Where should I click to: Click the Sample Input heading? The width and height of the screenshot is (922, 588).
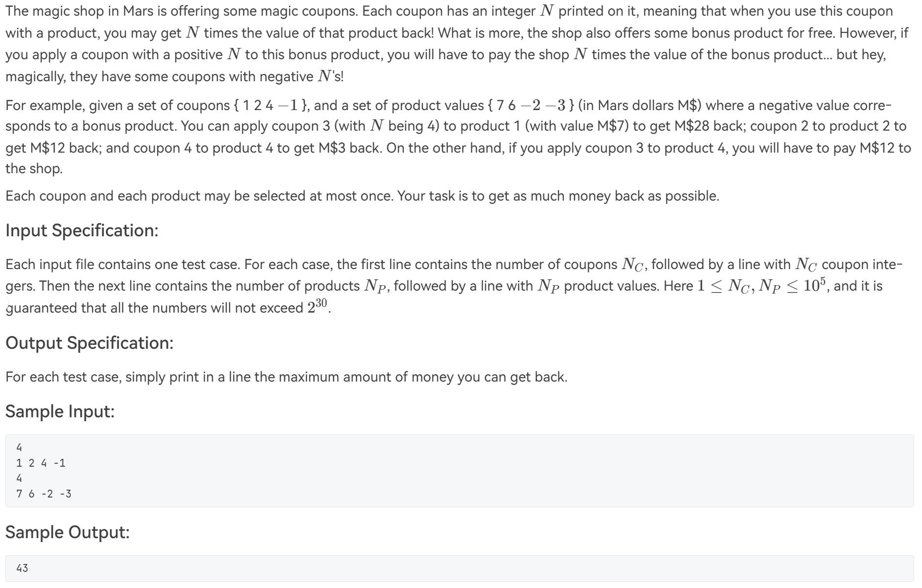[60, 411]
